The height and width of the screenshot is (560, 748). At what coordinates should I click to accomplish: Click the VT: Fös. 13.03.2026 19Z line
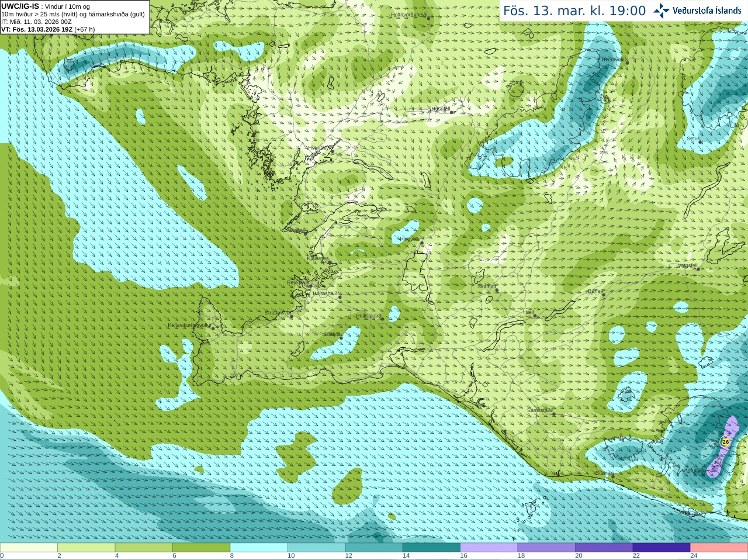(48, 29)
